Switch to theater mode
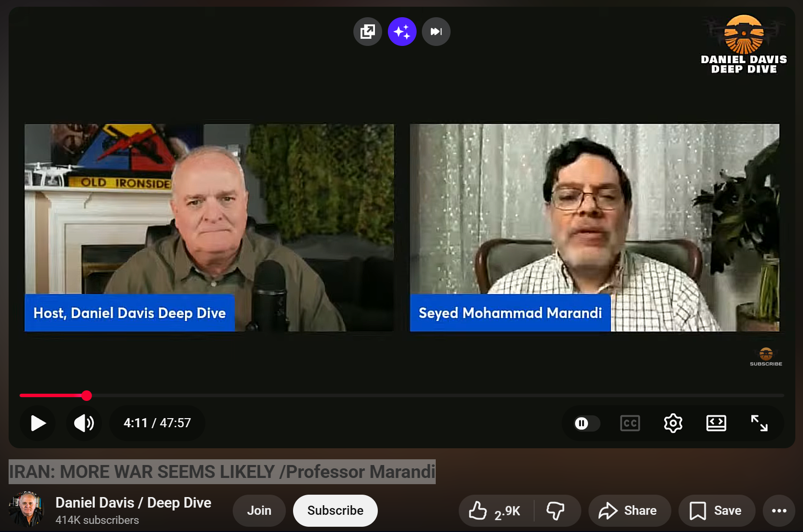 pyautogui.click(x=716, y=423)
